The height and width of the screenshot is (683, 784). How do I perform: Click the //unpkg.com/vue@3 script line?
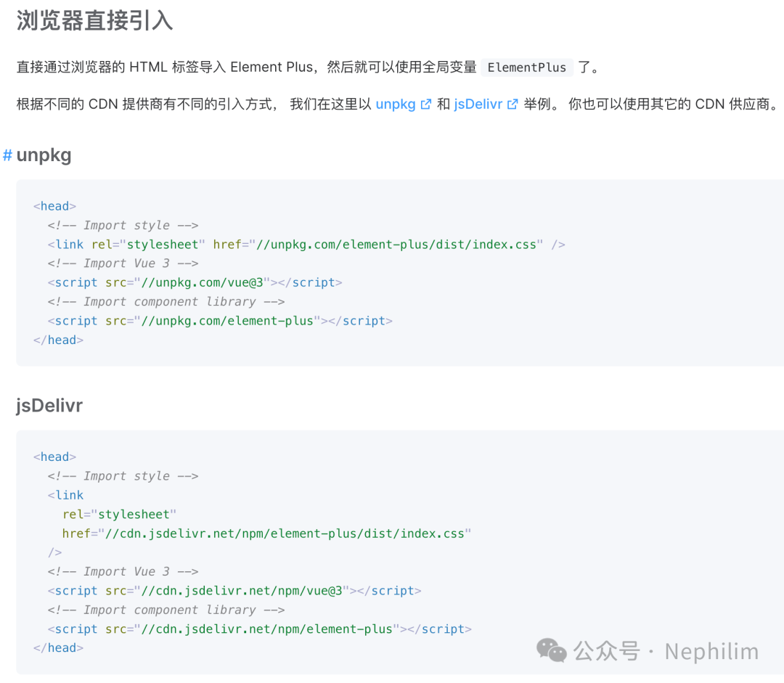[195, 282]
